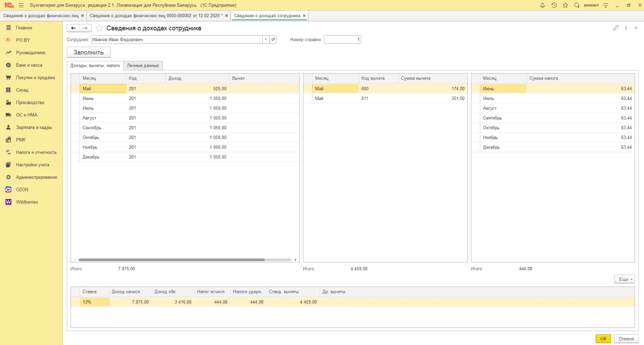Add form to favorites star
Viewport: 644px width, 345px height.
click(x=99, y=28)
